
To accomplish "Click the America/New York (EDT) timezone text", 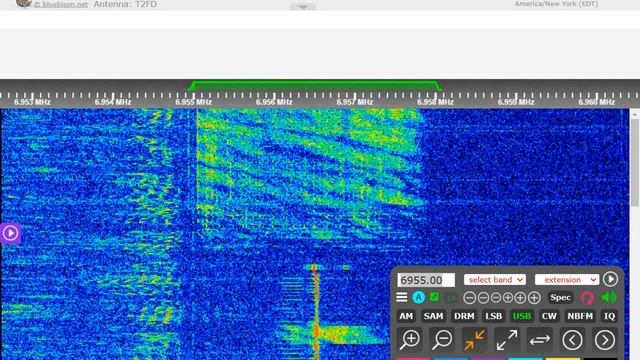I will pyautogui.click(x=556, y=4).
